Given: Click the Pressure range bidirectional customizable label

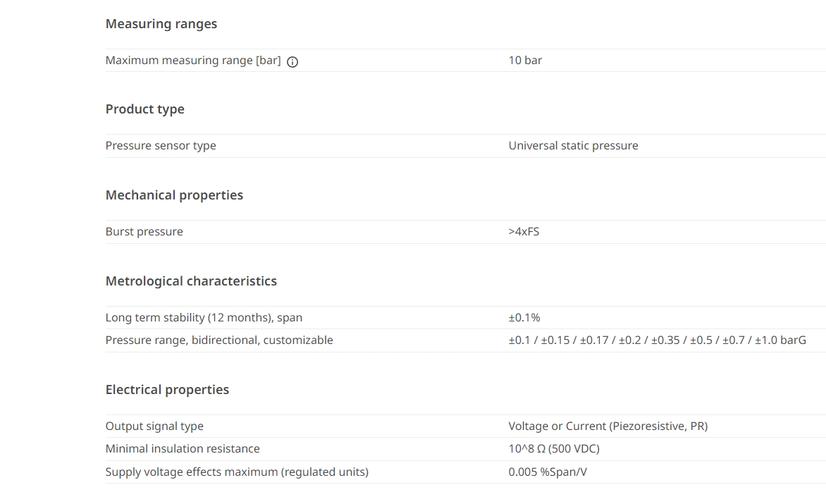Looking at the screenshot, I should click(x=219, y=340).
